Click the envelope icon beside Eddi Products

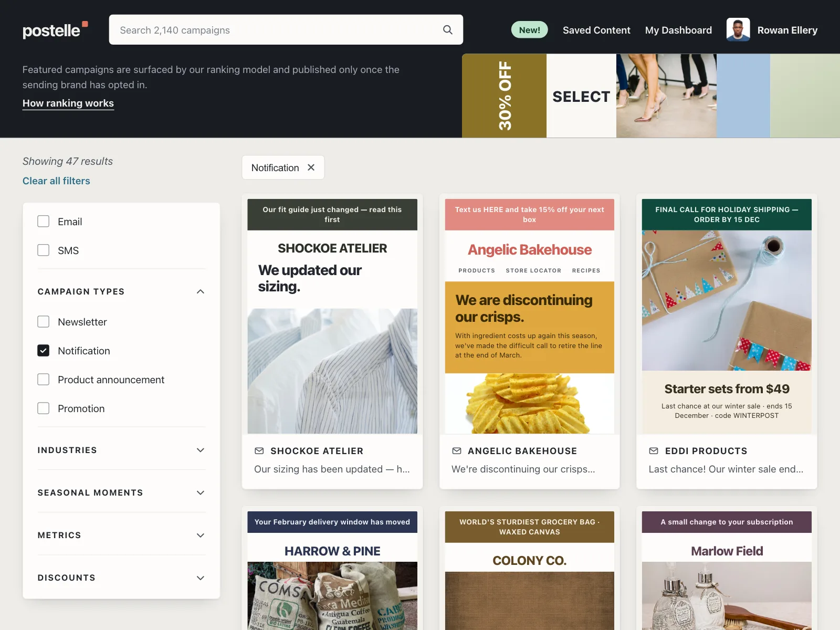coord(654,451)
